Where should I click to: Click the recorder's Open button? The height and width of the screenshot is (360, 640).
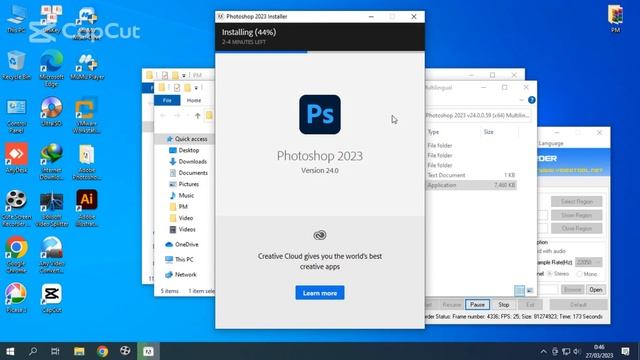(596, 289)
